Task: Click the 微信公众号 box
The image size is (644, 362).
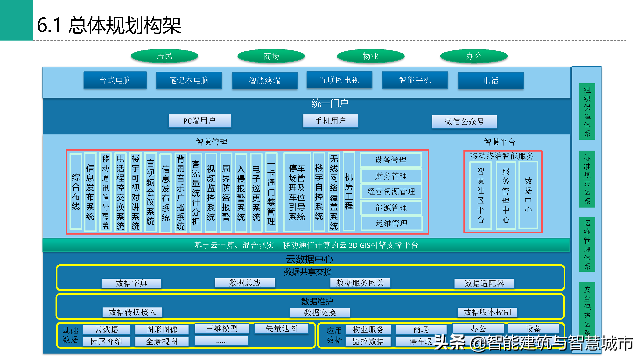Action: point(464,122)
